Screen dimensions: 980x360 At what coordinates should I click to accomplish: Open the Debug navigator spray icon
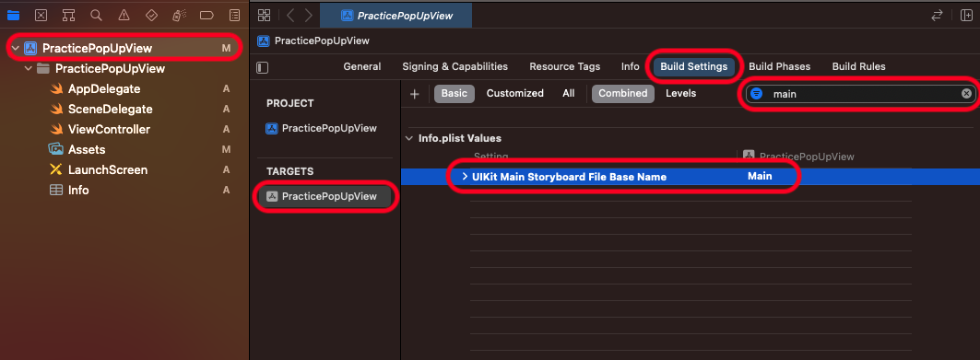[x=179, y=15]
